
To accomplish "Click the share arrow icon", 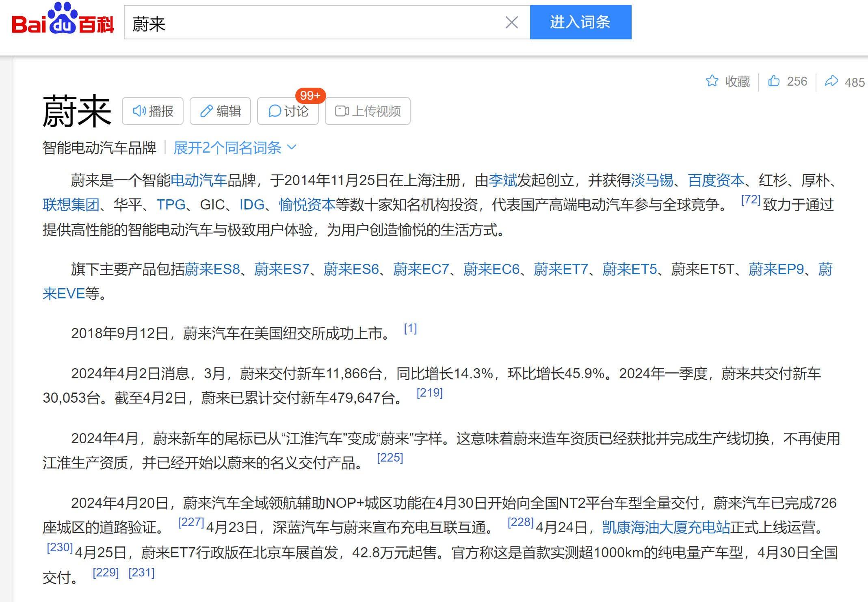I will tap(831, 81).
